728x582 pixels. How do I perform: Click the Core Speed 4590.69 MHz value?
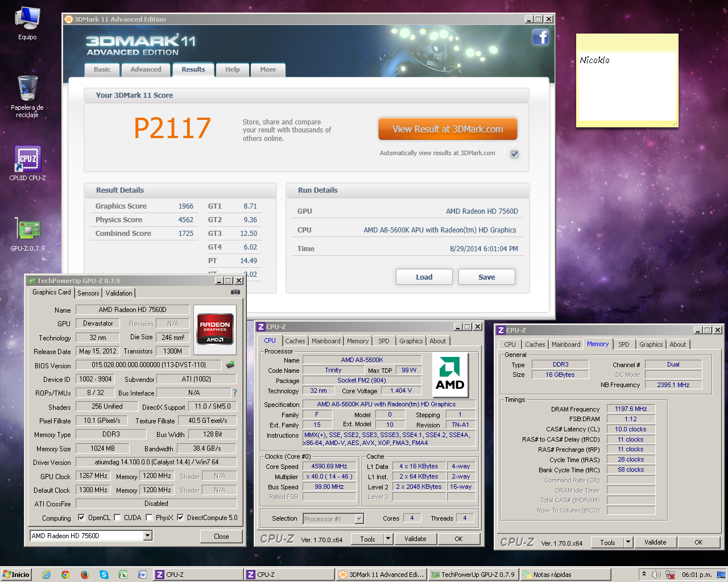pyautogui.click(x=329, y=466)
